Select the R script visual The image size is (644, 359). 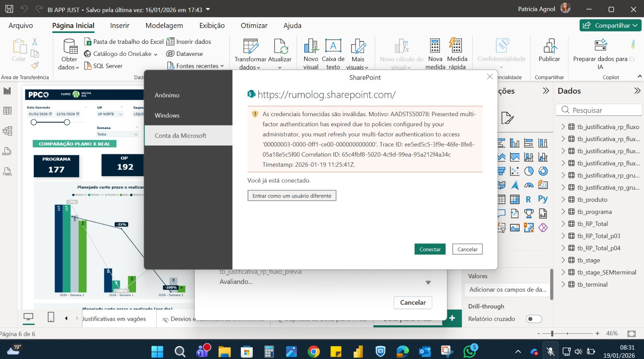(529, 199)
